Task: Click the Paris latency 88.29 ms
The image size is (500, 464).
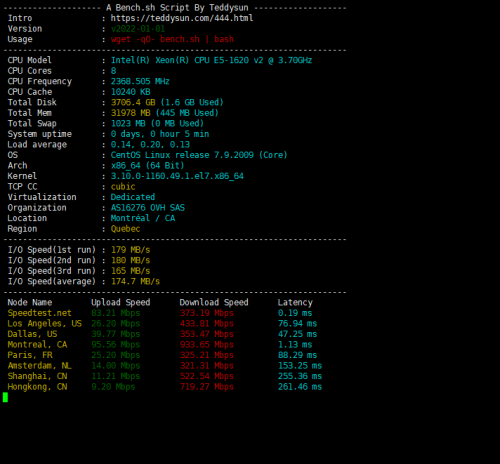Action: pyautogui.click(x=297, y=355)
